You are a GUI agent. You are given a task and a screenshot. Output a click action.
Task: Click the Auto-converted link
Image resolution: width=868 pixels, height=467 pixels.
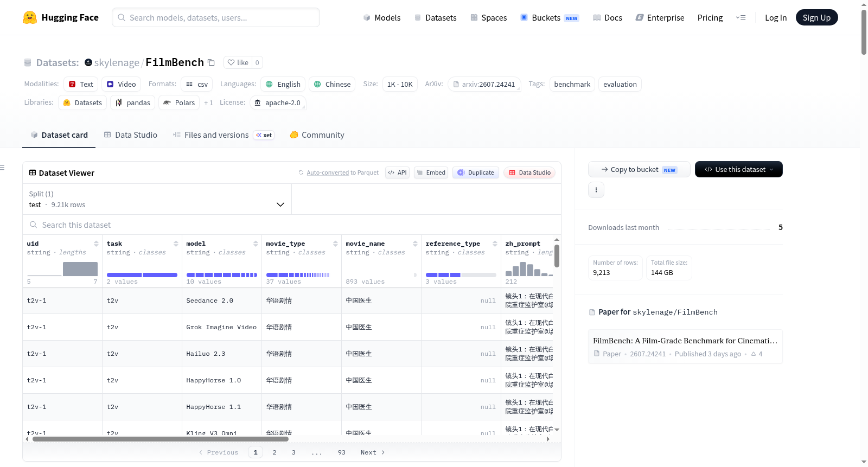[328, 172]
